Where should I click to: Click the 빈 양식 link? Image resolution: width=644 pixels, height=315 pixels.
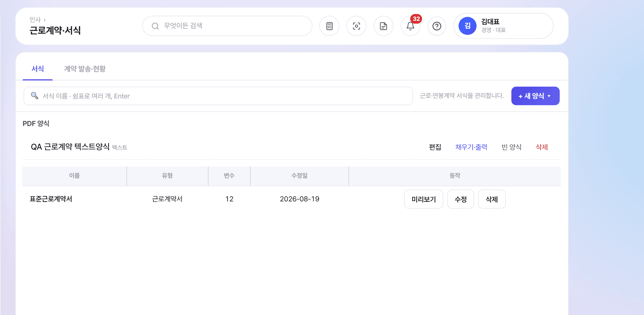(x=511, y=147)
